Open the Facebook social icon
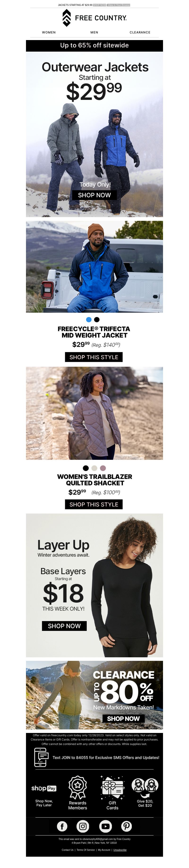 click(62, 826)
